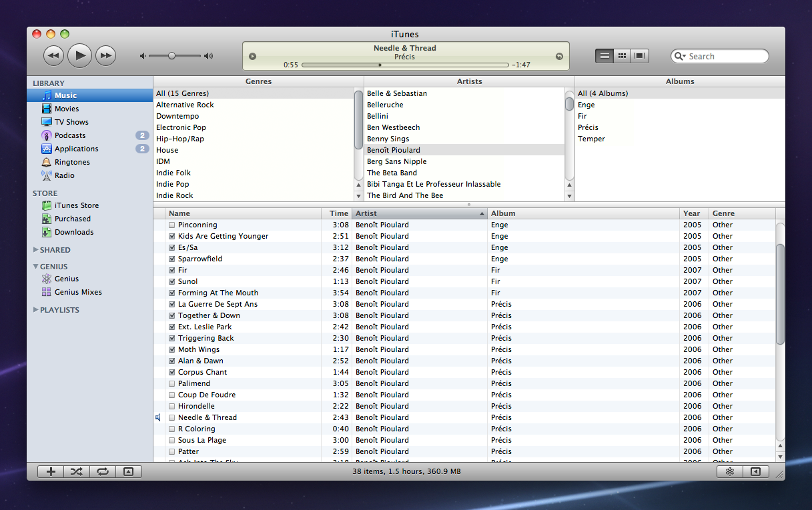Check the Pinconning song checkbox
The height and width of the screenshot is (510, 812).
(172, 225)
